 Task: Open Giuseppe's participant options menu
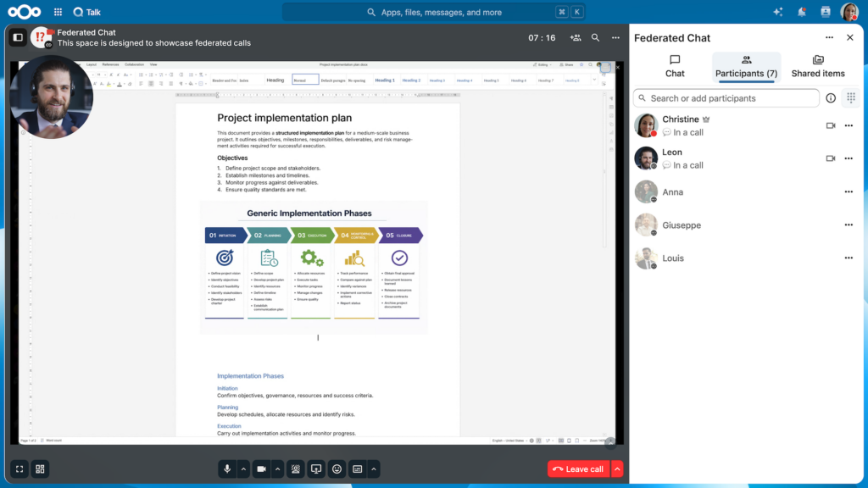pos(849,225)
